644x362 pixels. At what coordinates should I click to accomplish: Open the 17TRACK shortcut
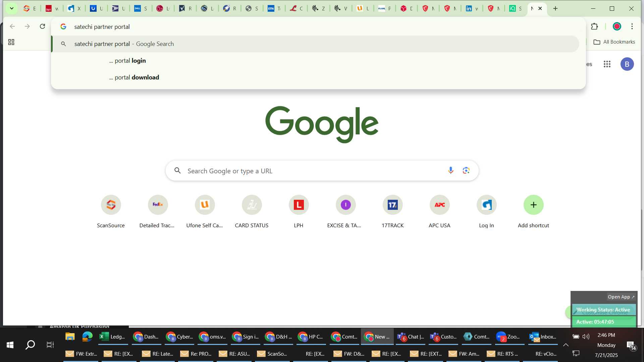[392, 212]
